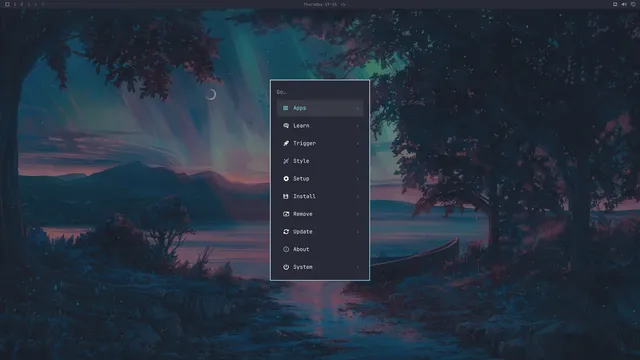
Task: Select the Trigger menu entry
Action: click(x=320, y=143)
